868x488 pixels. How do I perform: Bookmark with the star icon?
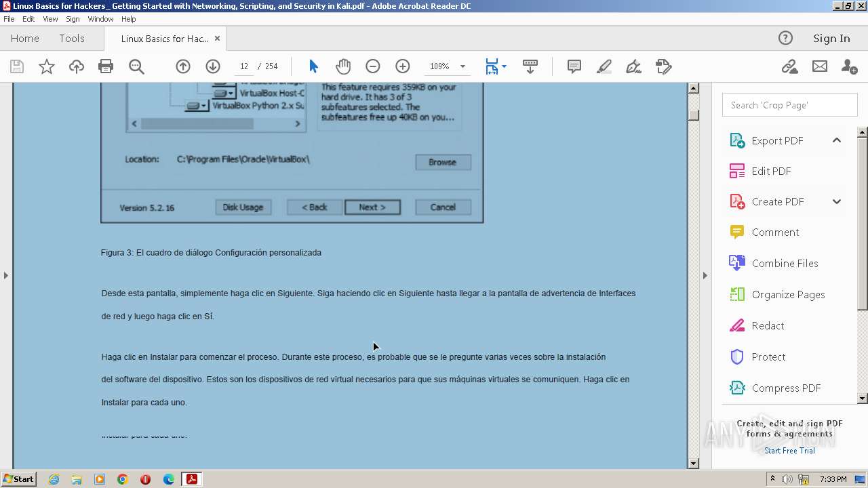(47, 66)
